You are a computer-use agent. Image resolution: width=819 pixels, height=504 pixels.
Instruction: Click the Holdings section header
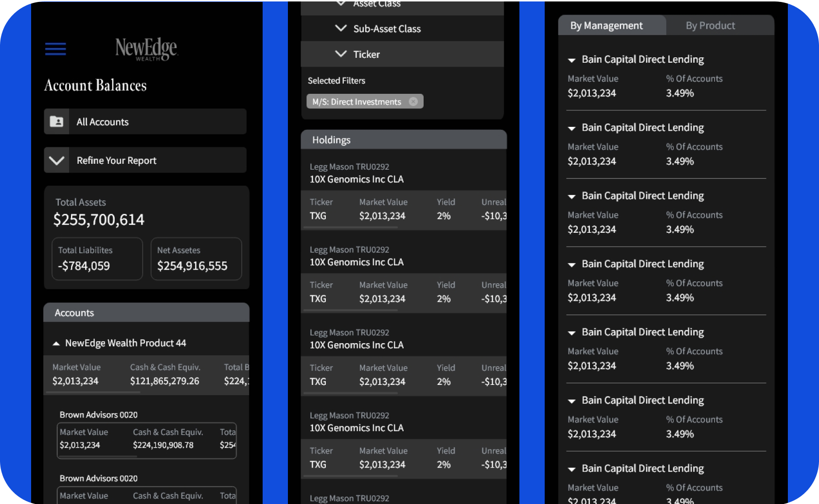[x=404, y=140]
